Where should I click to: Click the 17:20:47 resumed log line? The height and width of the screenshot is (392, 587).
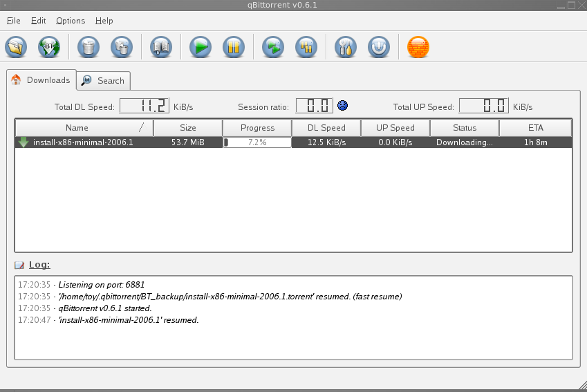point(108,320)
